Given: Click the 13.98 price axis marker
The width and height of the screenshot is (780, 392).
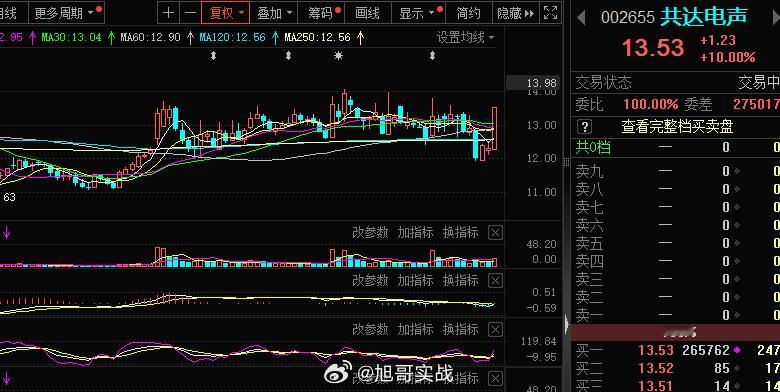Looking at the screenshot, I should (533, 83).
